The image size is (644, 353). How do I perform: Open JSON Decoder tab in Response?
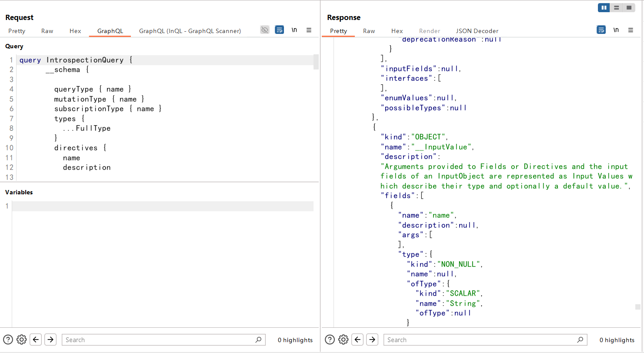[477, 31]
